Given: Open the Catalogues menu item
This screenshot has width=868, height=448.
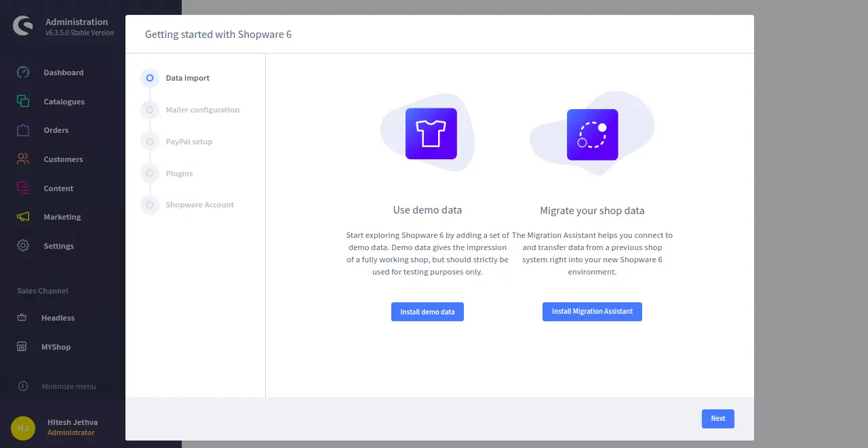Looking at the screenshot, I should tap(64, 102).
